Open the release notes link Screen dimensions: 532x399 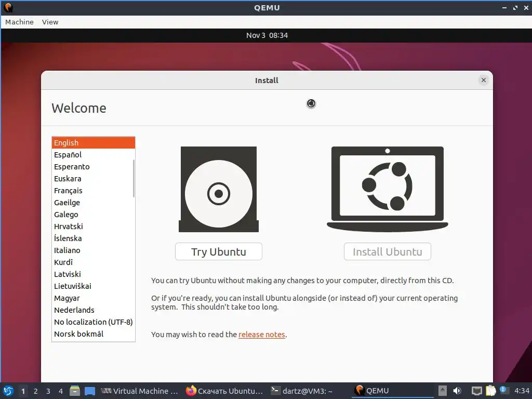[262, 335]
